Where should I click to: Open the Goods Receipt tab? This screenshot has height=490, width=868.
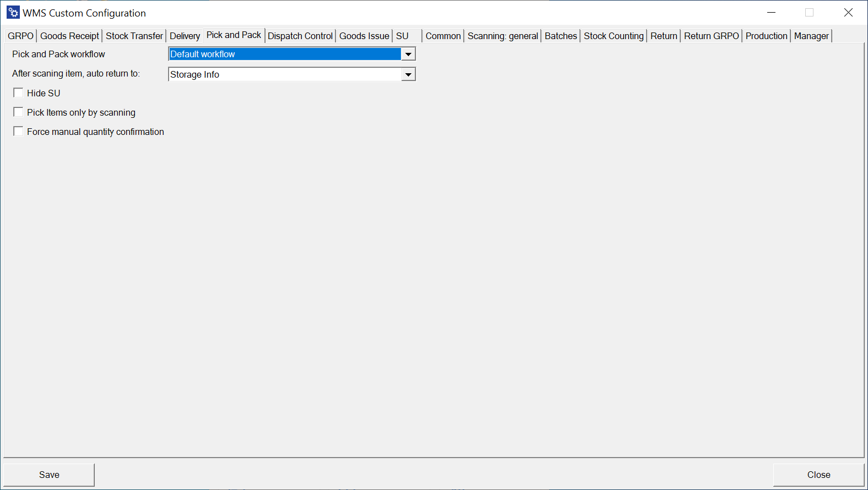[69, 36]
